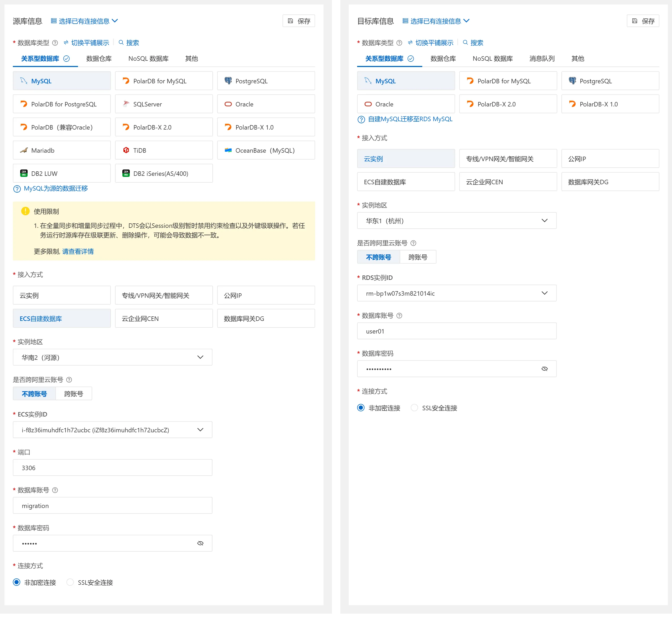Set source account to 不跨账号

click(34, 393)
